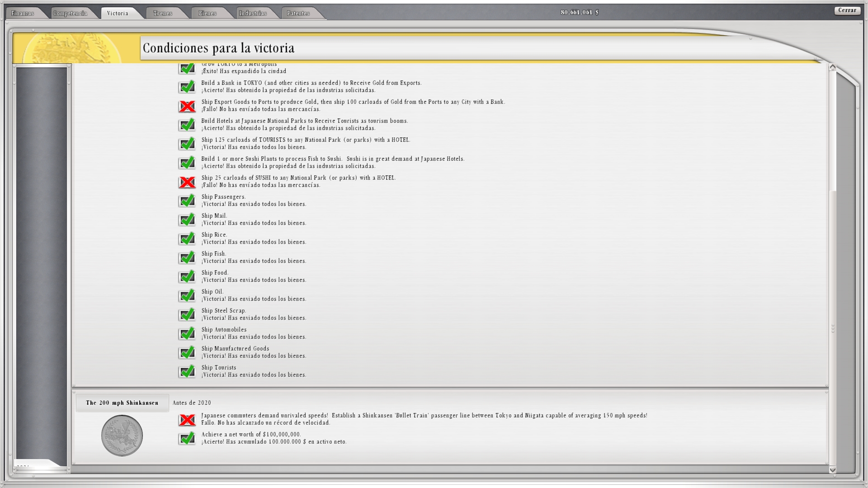The image size is (868, 488).
Task: Click red X for Shinkansen bullet train goal
Action: [x=187, y=419]
